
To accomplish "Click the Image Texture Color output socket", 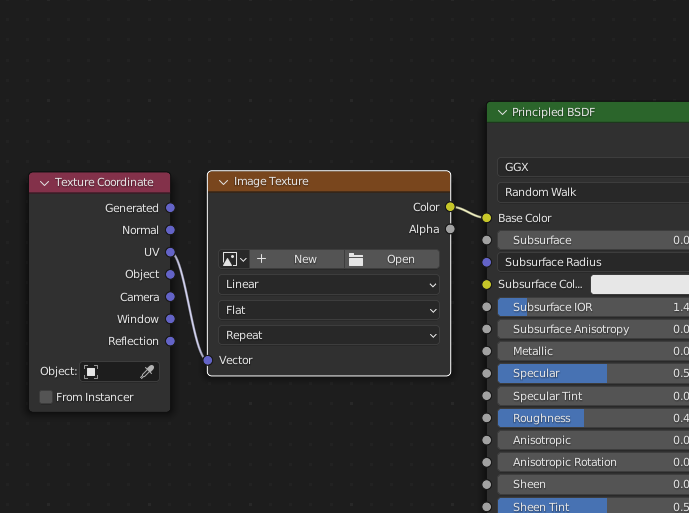I will 450,207.
